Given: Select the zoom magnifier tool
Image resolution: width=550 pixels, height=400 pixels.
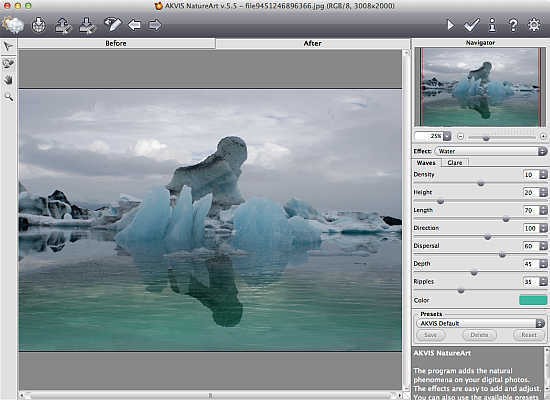Looking at the screenshot, I should [x=8, y=97].
